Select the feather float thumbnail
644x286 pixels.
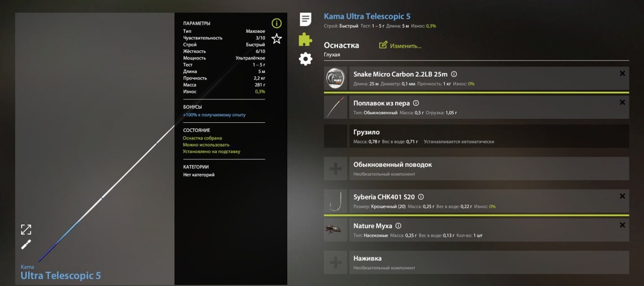[335, 107]
